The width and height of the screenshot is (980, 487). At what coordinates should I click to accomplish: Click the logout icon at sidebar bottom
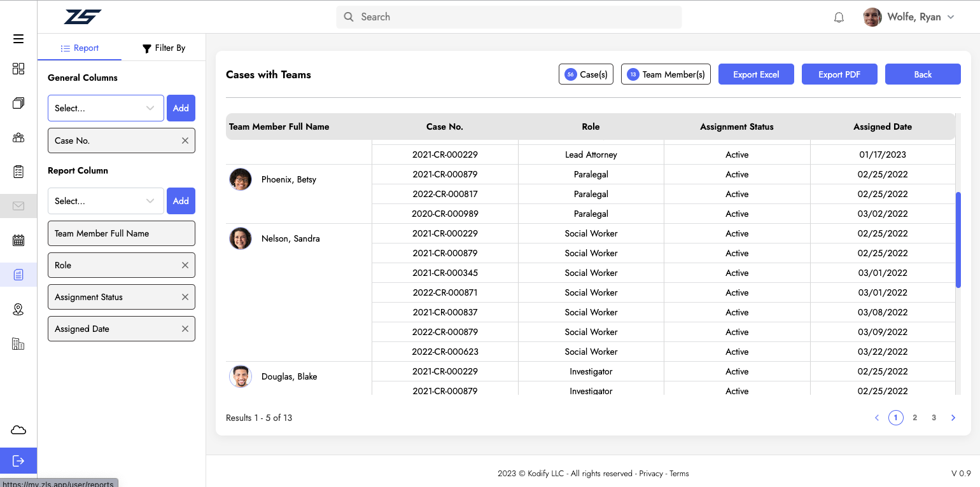pos(18,461)
